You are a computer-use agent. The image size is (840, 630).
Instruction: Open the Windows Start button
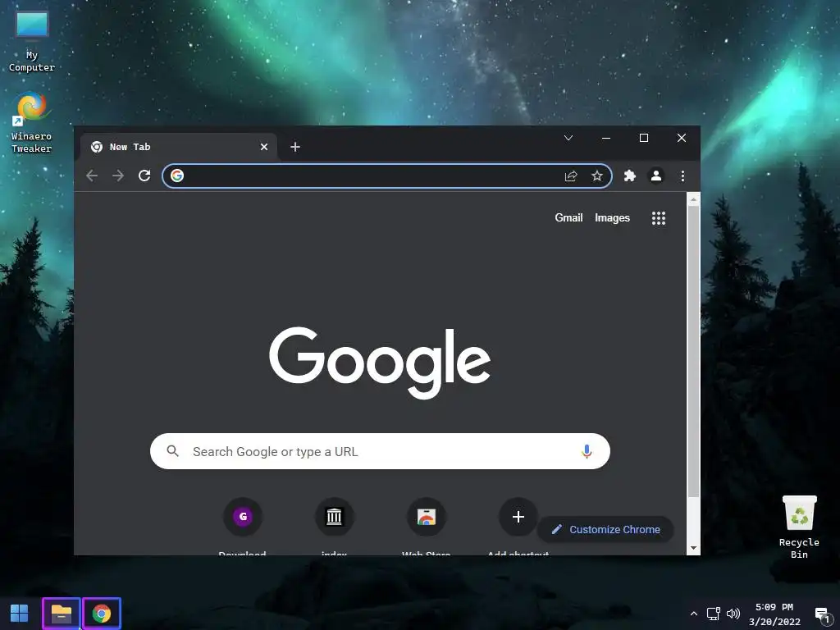pos(20,614)
